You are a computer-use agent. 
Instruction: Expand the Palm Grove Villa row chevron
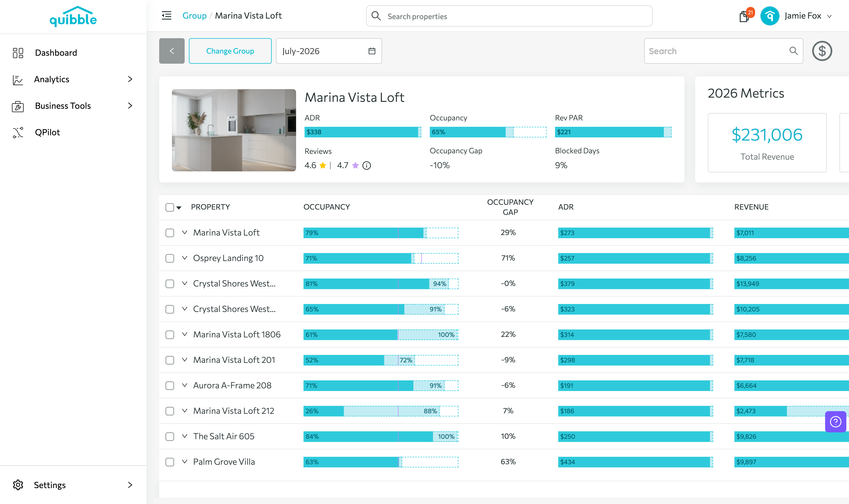(x=184, y=462)
